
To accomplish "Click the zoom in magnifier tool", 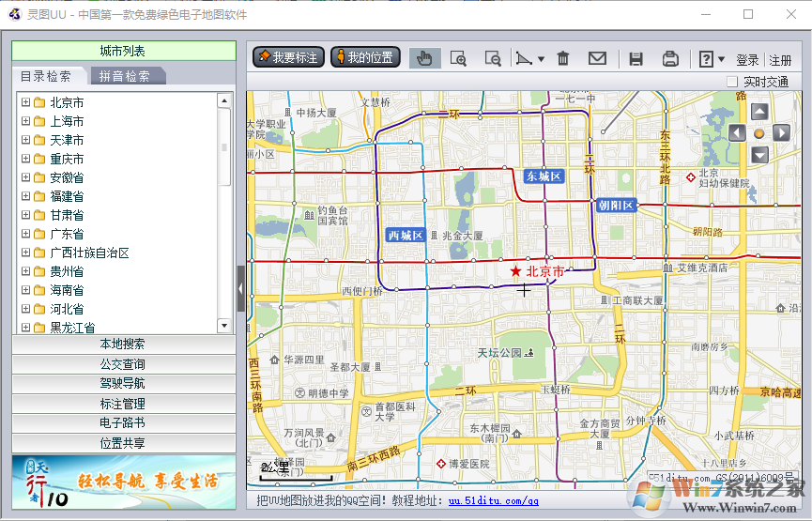I will (x=458, y=58).
